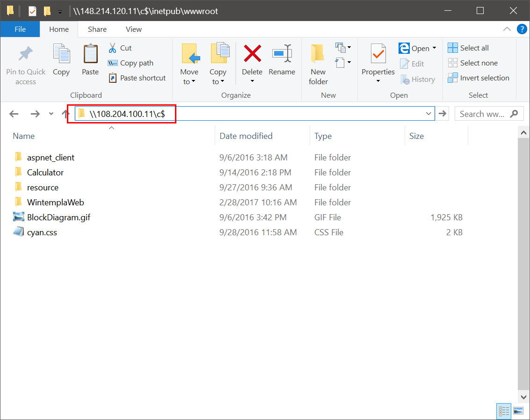The height and width of the screenshot is (420, 530).
Task: Switch to Details view icon
Action: 504,411
